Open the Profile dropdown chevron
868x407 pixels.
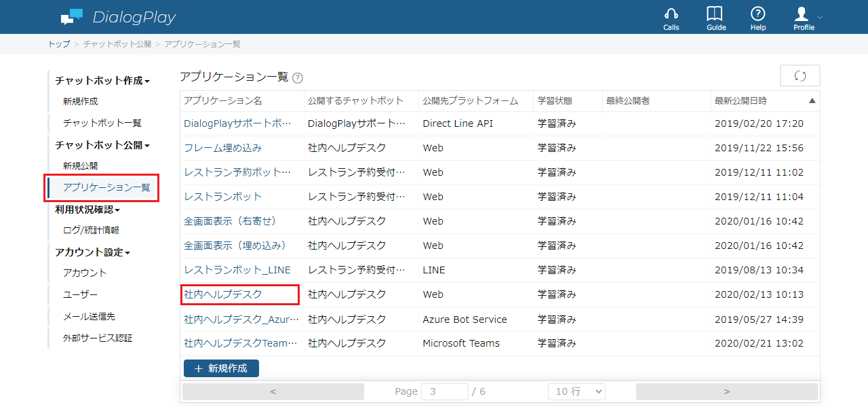tap(820, 16)
